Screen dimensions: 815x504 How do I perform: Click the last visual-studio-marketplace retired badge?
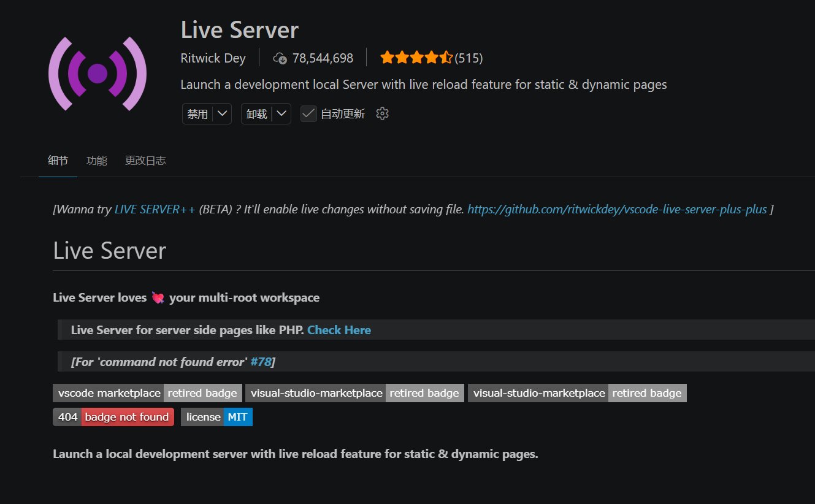[577, 393]
